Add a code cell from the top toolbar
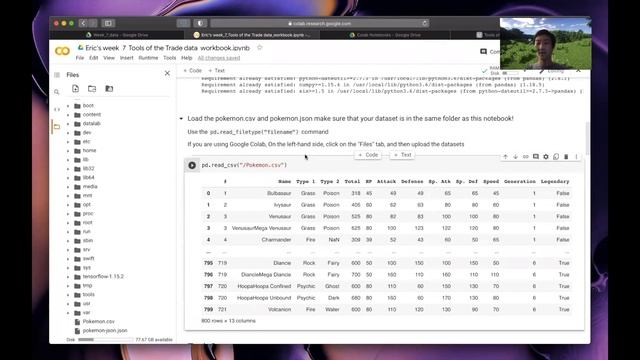This screenshot has height=360, width=640. (x=193, y=71)
